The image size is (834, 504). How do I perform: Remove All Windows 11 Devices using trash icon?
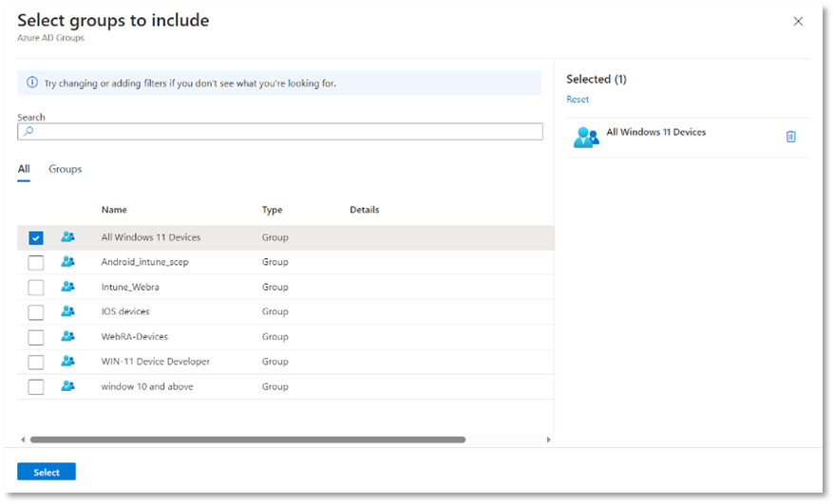[x=790, y=137]
